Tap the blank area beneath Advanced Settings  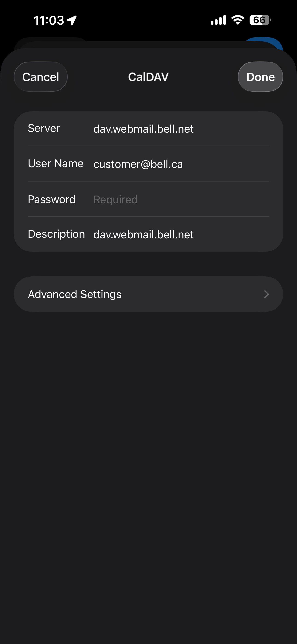click(x=148, y=450)
